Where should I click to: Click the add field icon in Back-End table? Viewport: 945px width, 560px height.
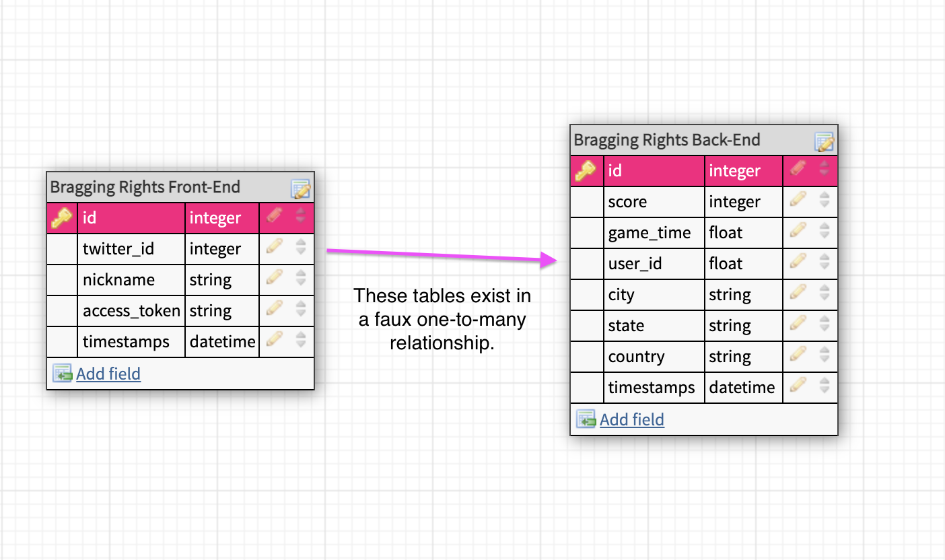pyautogui.click(x=586, y=419)
